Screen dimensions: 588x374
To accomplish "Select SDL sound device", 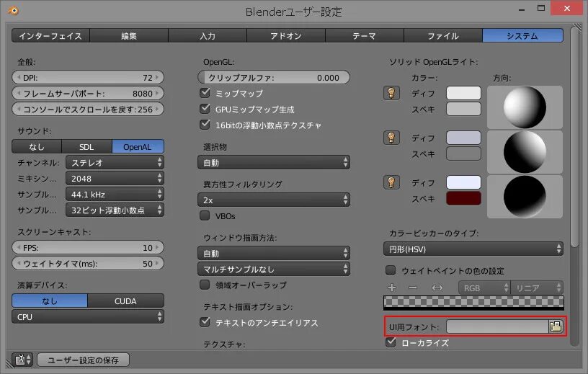I will pos(86,147).
